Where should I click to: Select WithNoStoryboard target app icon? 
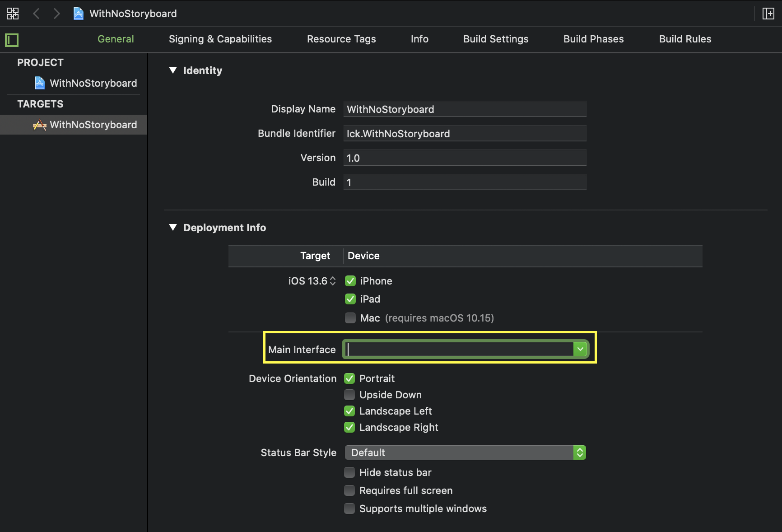tap(40, 125)
